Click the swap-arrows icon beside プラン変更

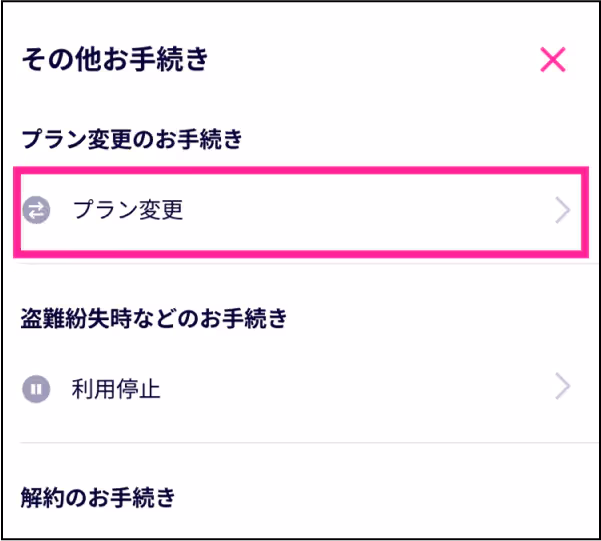coord(37,210)
